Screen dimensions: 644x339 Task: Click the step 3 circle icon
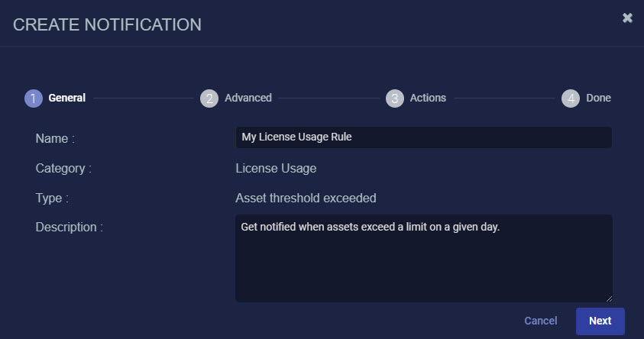[395, 98]
